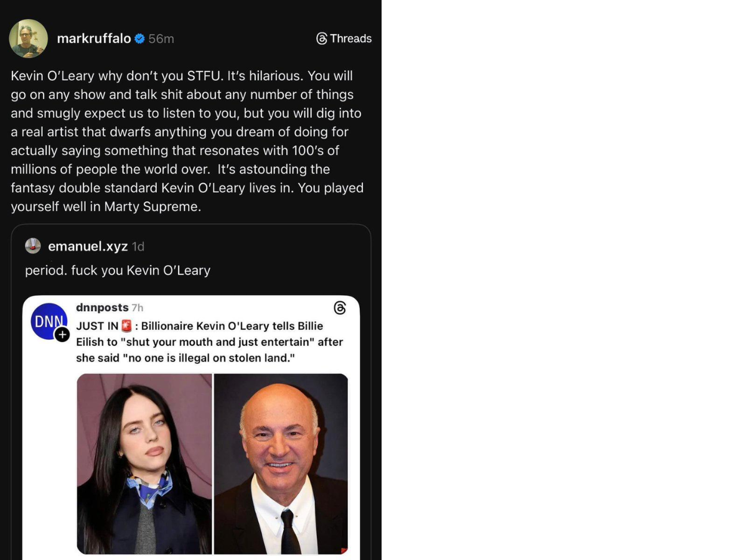The width and height of the screenshot is (747, 560).
Task: Click the 1d timestamp on quoted post
Action: click(x=138, y=246)
